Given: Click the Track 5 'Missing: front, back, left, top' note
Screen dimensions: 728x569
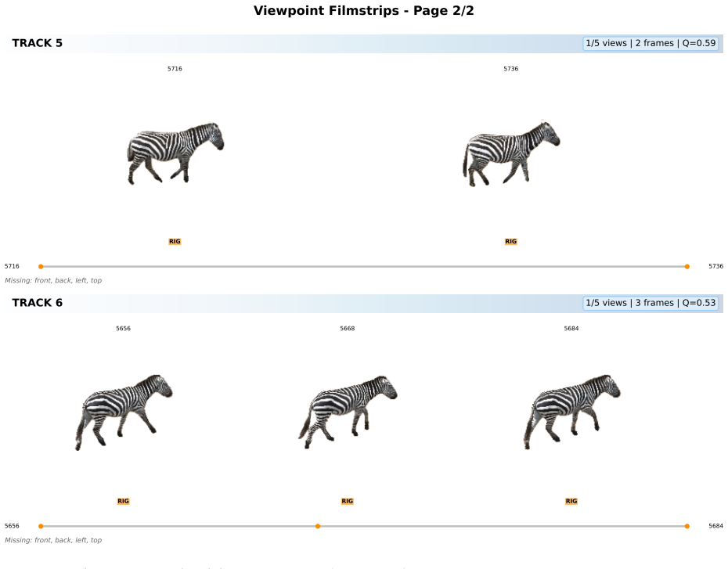Looking at the screenshot, I should pyautogui.click(x=53, y=280).
